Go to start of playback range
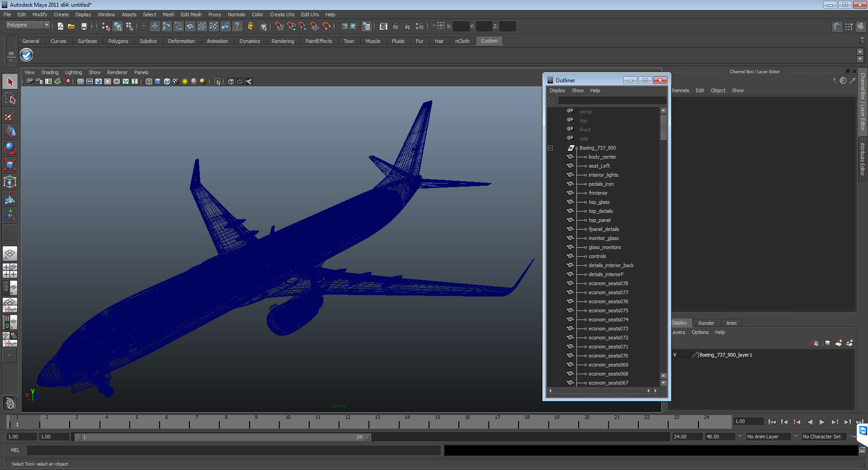The image size is (868, 470). (772, 422)
